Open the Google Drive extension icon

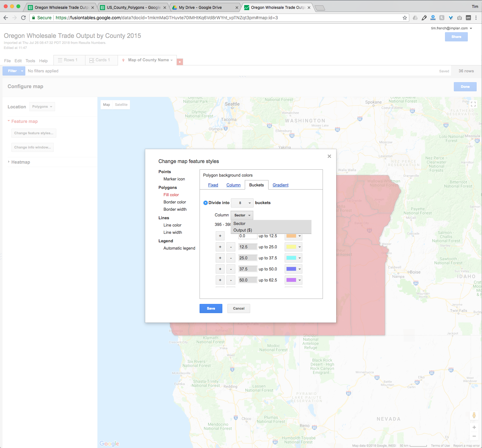click(x=415, y=18)
